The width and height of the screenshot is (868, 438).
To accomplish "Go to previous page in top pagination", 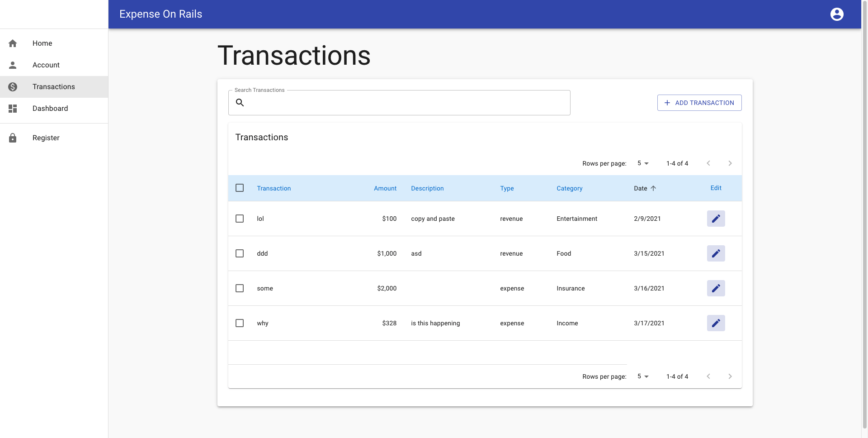I will click(708, 163).
